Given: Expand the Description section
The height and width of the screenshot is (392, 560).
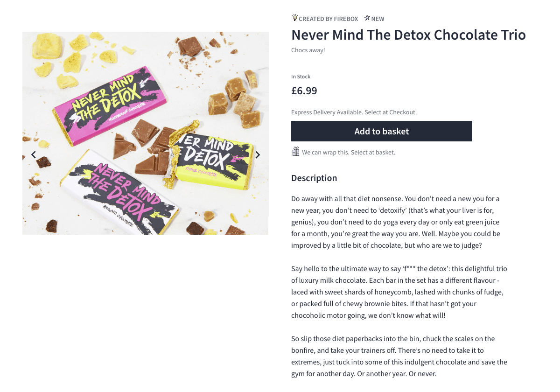Looking at the screenshot, I should (314, 178).
